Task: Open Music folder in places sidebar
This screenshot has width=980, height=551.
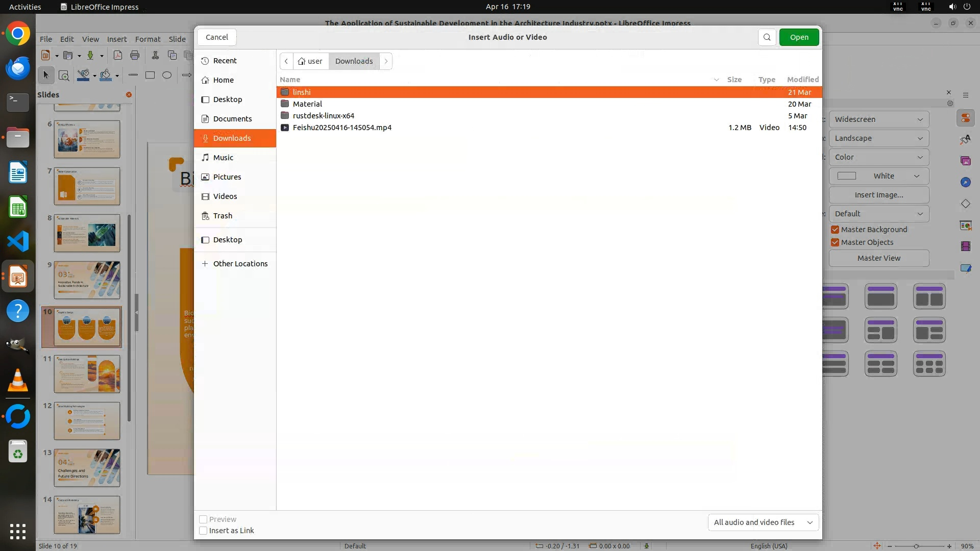Action: point(223,158)
